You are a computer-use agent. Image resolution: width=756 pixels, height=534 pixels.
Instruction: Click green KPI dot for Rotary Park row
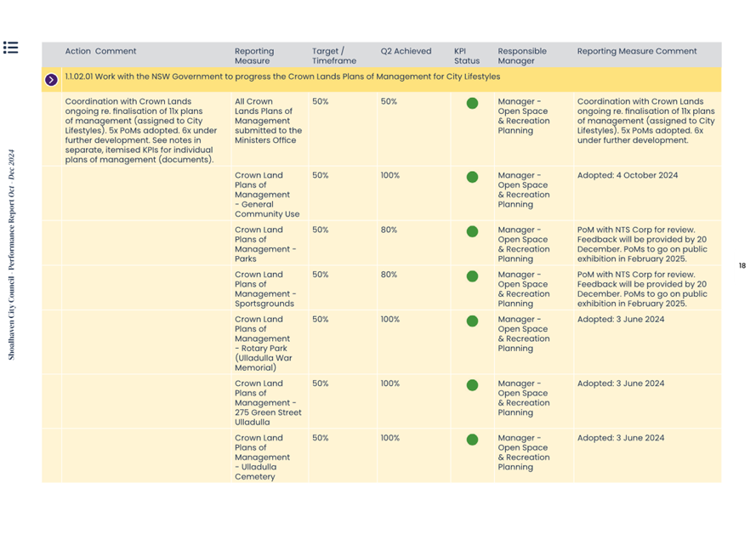click(x=472, y=321)
